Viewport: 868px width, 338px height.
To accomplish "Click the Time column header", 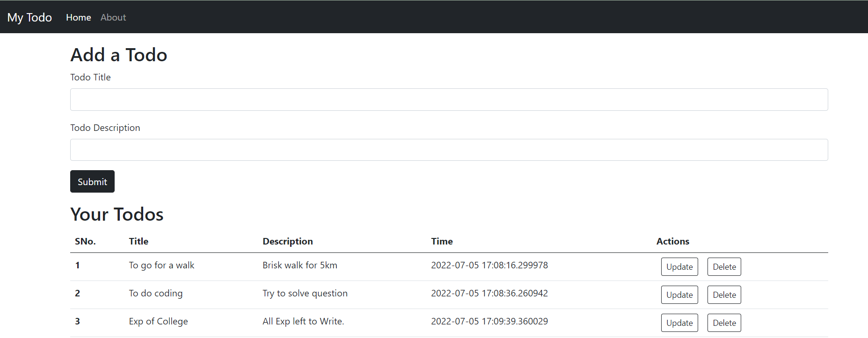I will pyautogui.click(x=442, y=241).
